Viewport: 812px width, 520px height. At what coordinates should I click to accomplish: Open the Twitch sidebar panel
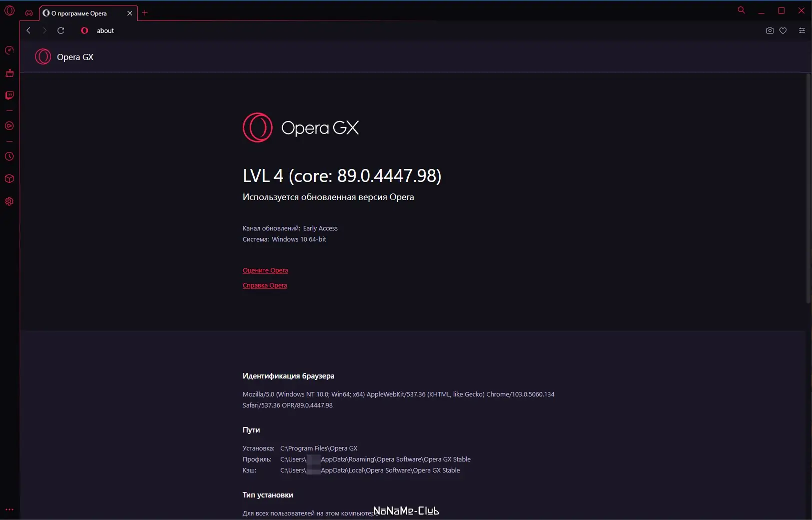point(10,95)
